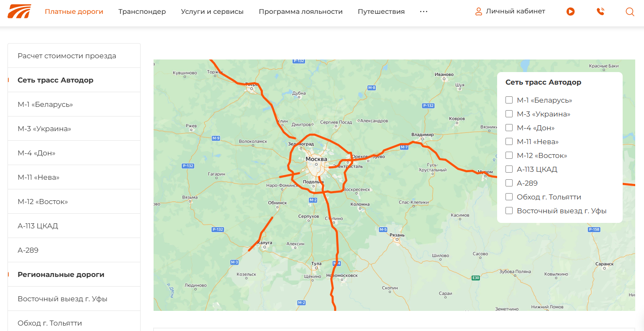Open Обход г. Тольятти in sidebar

(74, 321)
